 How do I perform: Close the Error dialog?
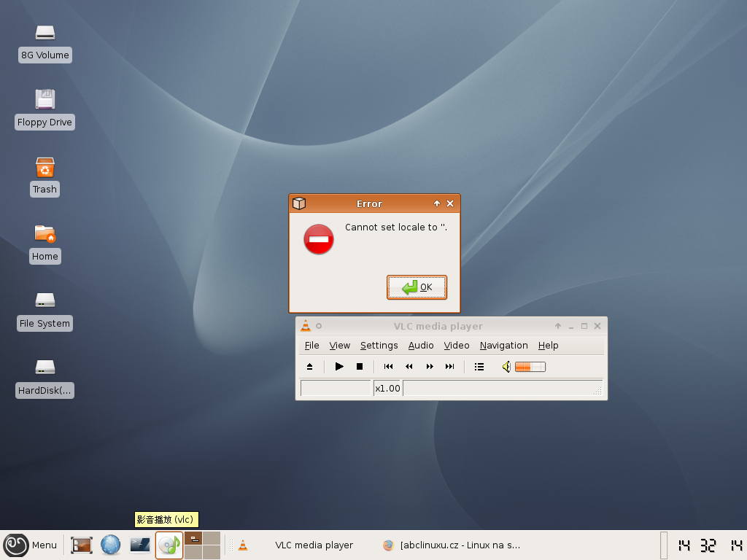point(450,203)
